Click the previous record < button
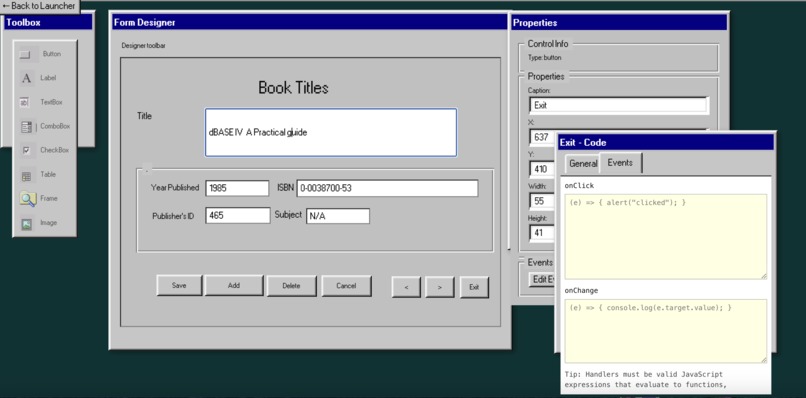This screenshot has height=398, width=806. 406,287
